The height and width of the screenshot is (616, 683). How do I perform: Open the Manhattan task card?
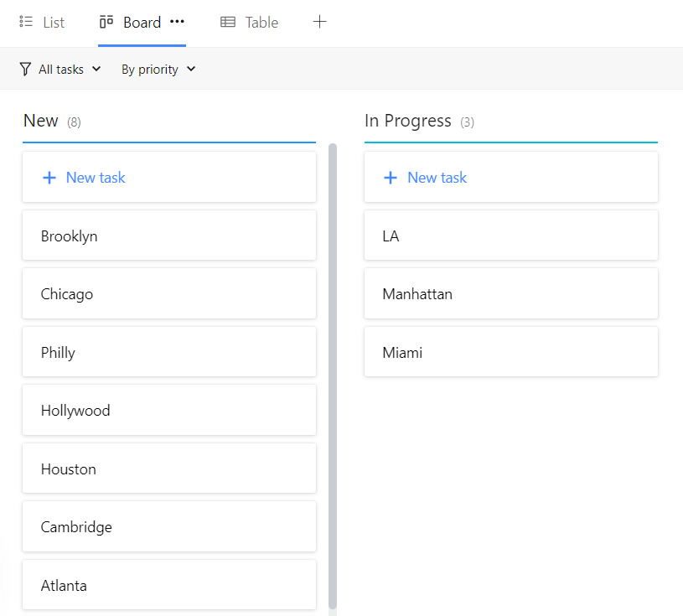[511, 293]
